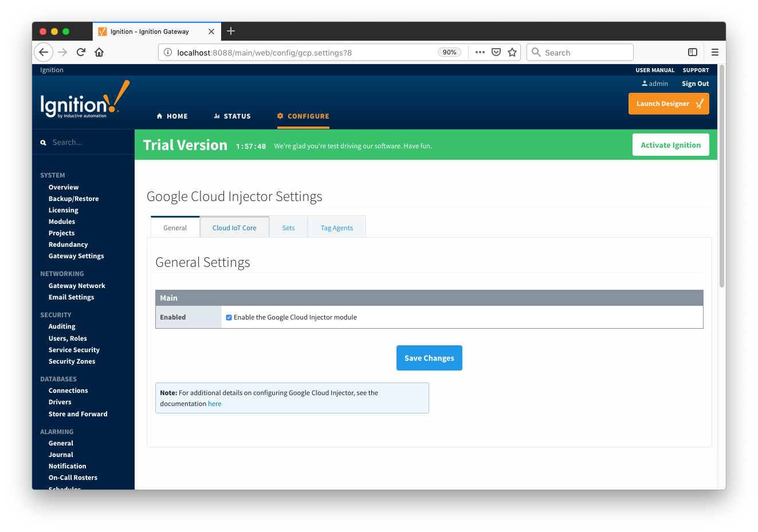Open the Pocket save icon
The image size is (758, 532).
coord(496,52)
